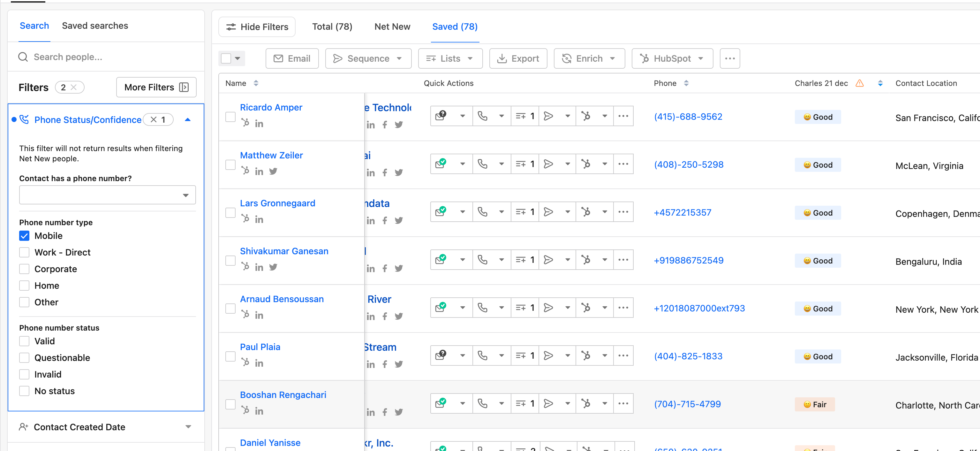Select the checkbox for Ricardo Amper's row
This screenshot has height=451, width=980.
coord(230,117)
